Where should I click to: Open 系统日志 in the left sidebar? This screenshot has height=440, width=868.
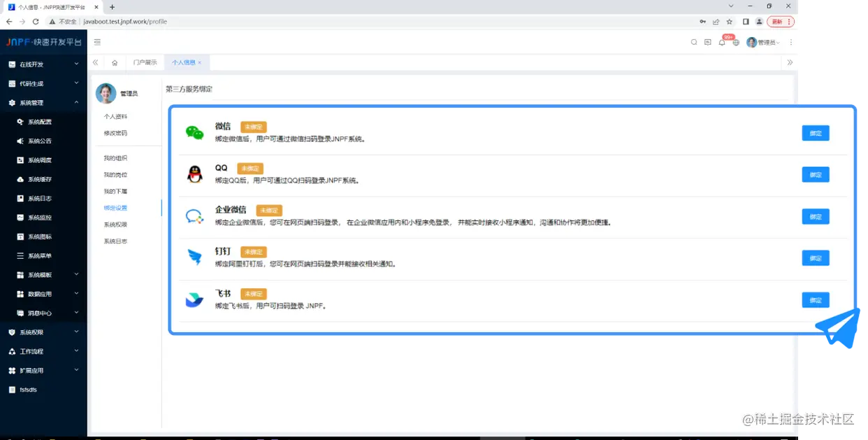[x=39, y=199]
